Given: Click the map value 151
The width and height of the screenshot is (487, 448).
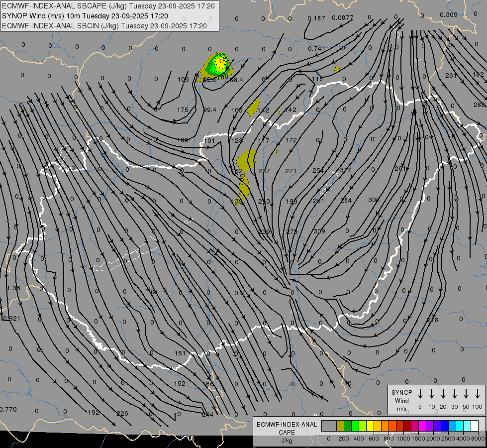Looking at the screenshot, I should (x=180, y=353).
